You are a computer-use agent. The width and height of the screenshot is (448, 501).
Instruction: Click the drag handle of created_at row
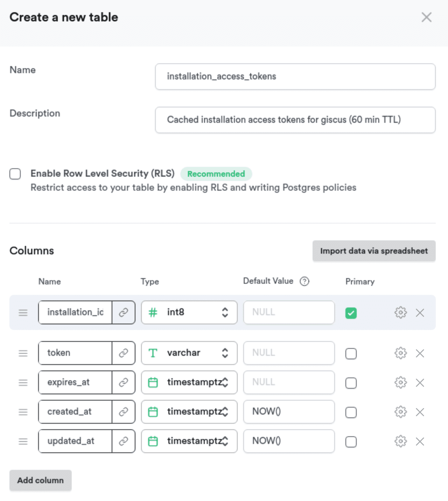[x=23, y=412]
